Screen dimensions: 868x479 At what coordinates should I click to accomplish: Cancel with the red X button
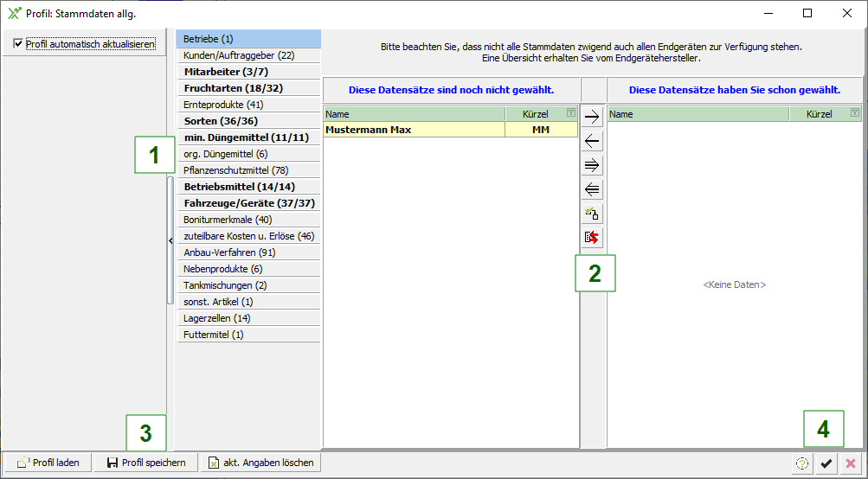pyautogui.click(x=851, y=463)
